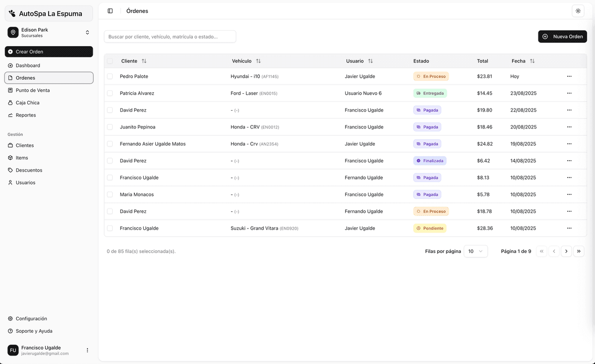
Task: Click the Nueva Orden button
Action: click(x=562, y=37)
